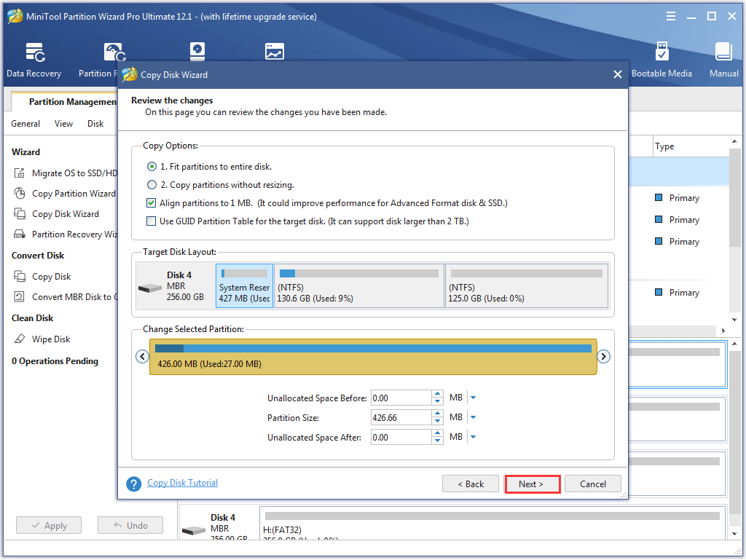Click the Partition Size input field

(x=401, y=417)
